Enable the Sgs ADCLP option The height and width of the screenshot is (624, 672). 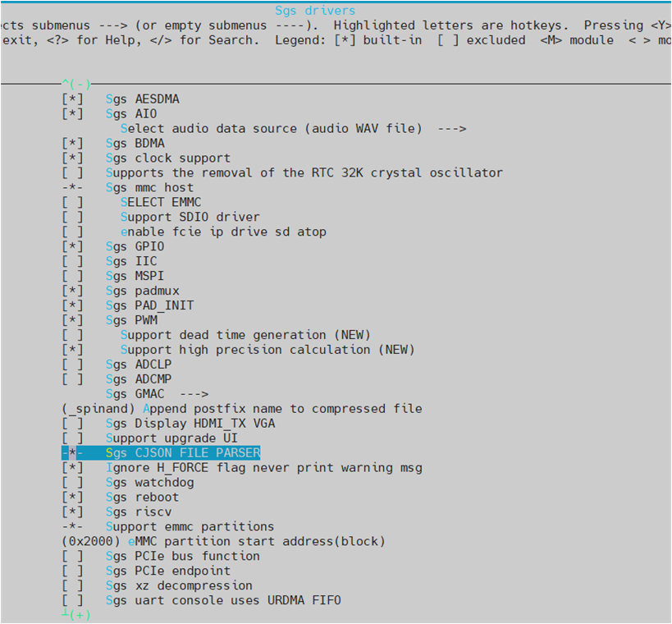point(72,365)
